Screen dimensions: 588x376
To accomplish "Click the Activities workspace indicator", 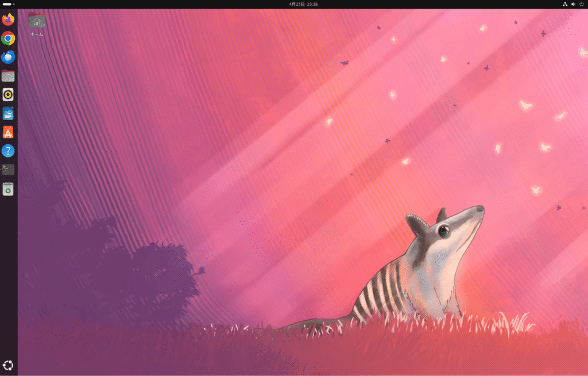I will tap(9, 4).
